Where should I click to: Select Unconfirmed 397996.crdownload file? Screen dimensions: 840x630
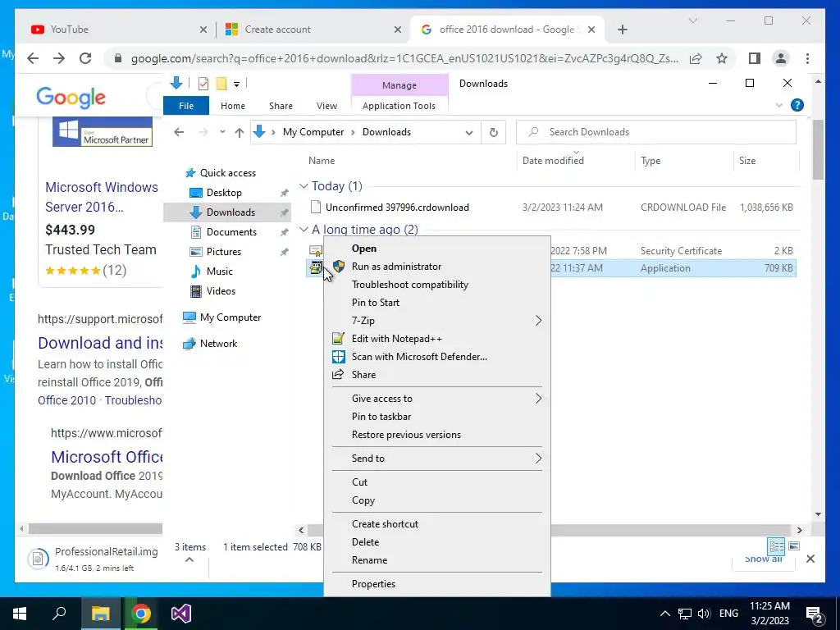point(397,208)
